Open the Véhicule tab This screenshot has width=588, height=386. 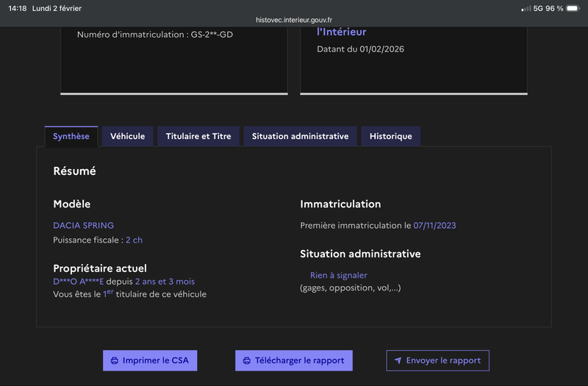127,136
